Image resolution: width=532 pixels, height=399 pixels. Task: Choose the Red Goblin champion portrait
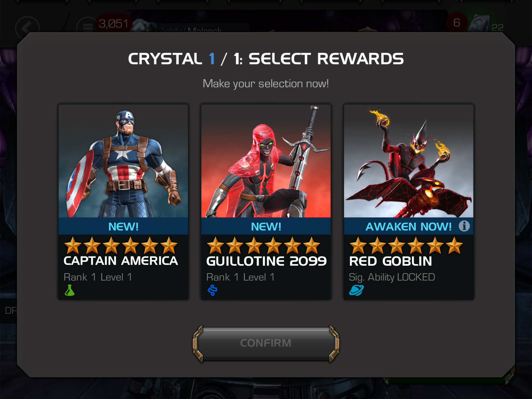pyautogui.click(x=409, y=161)
